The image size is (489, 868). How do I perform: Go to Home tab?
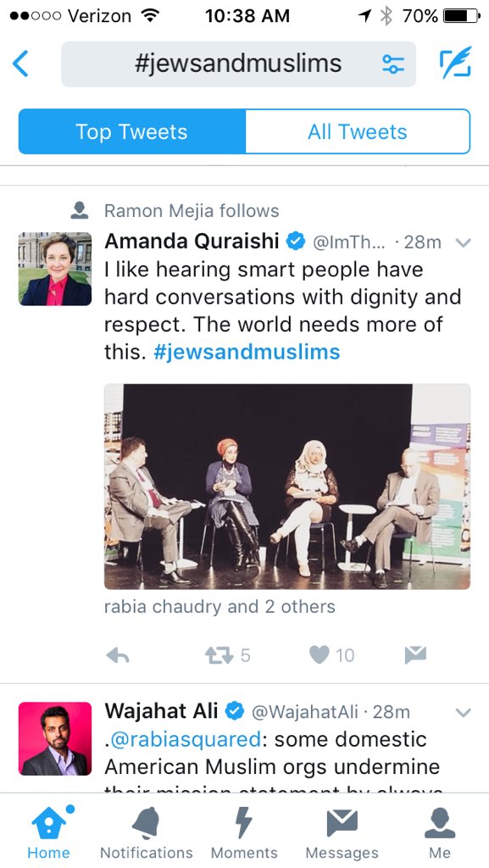(48, 832)
